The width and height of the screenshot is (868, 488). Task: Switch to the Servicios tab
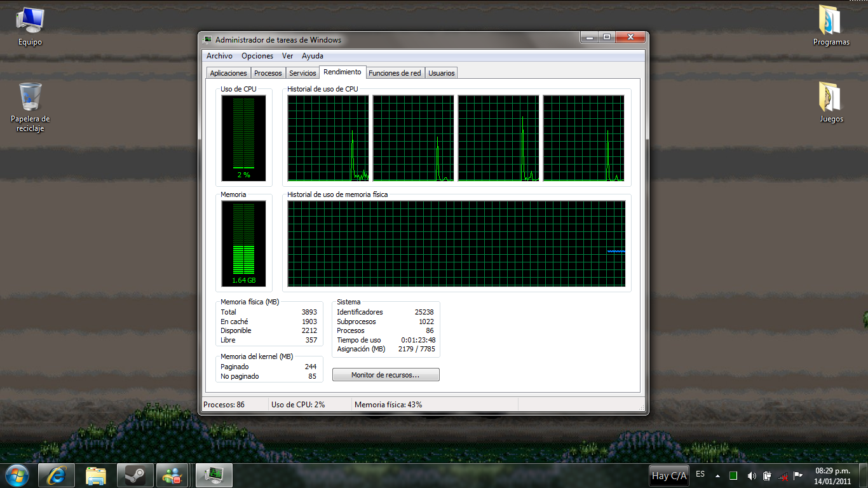coord(302,73)
